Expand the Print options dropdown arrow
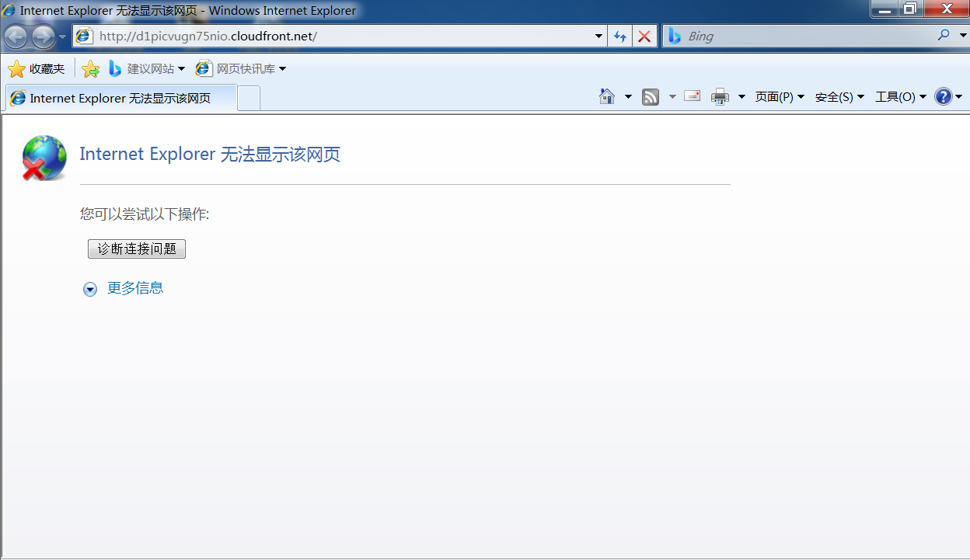970x560 pixels. click(x=741, y=97)
